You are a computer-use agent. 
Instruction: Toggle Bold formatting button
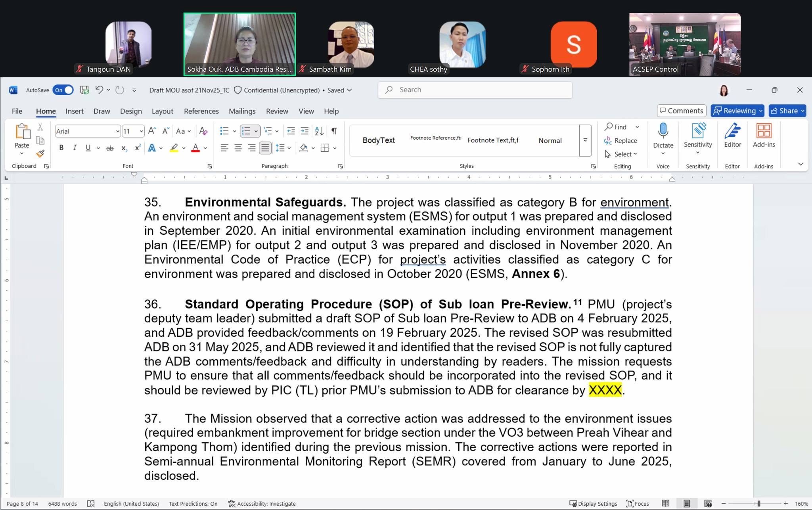(x=61, y=148)
